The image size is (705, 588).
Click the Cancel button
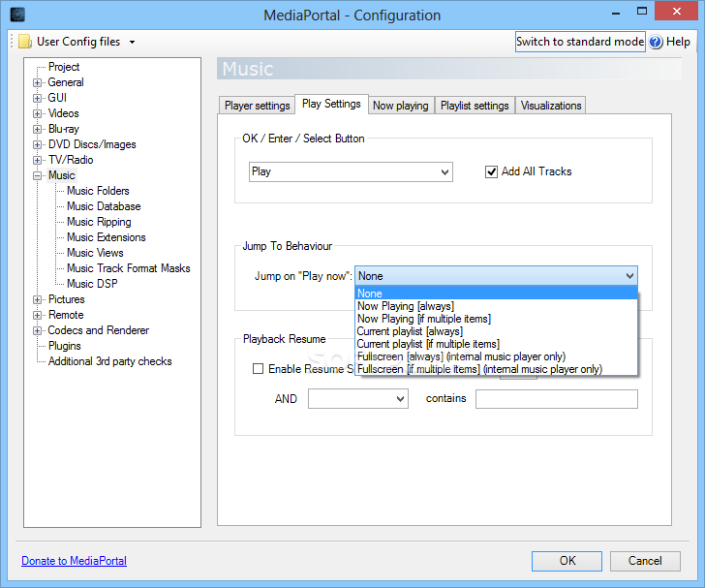pyautogui.click(x=645, y=561)
